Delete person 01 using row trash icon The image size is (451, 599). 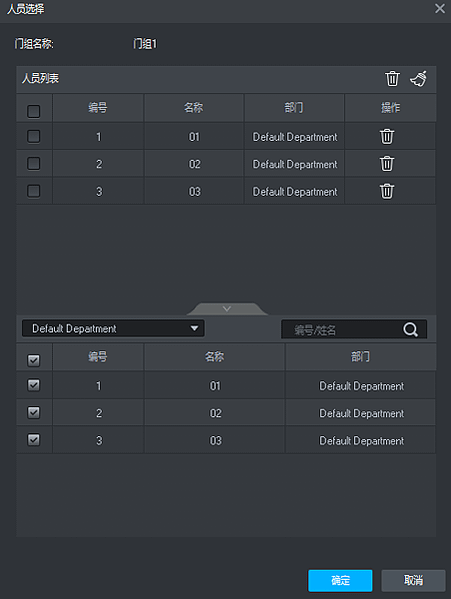click(387, 137)
